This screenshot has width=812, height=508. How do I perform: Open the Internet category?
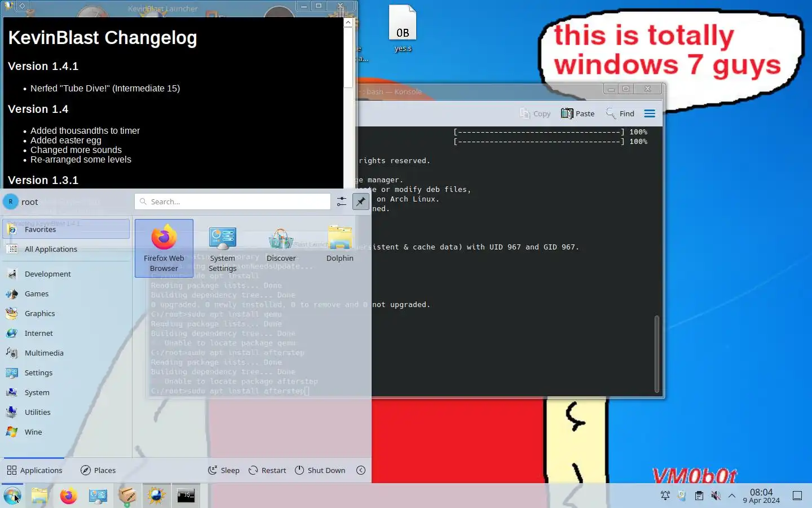[67, 333]
